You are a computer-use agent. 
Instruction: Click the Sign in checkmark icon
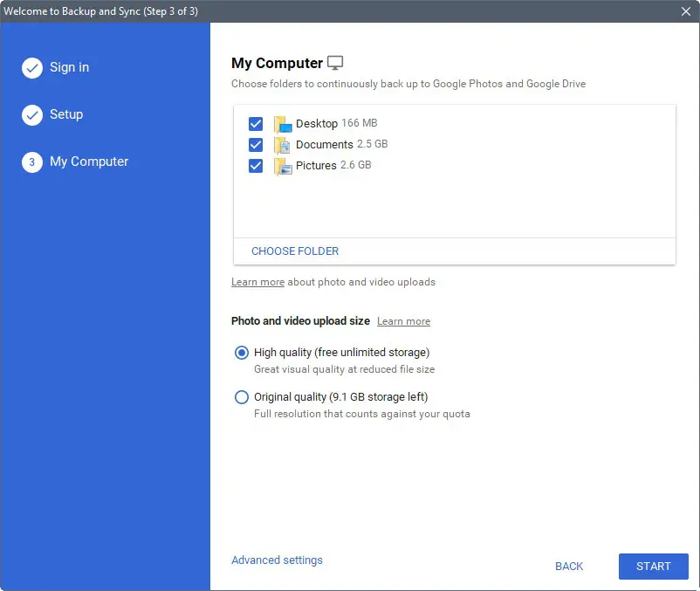click(32, 68)
